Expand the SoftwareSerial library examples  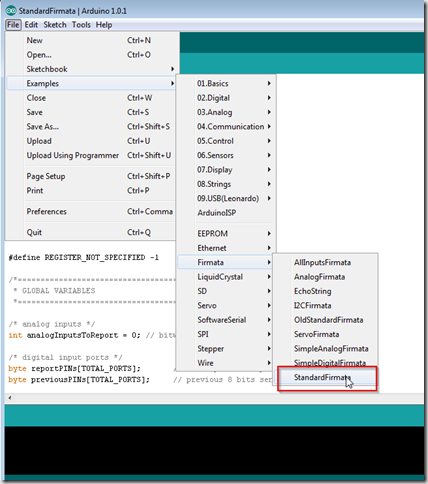click(226, 319)
